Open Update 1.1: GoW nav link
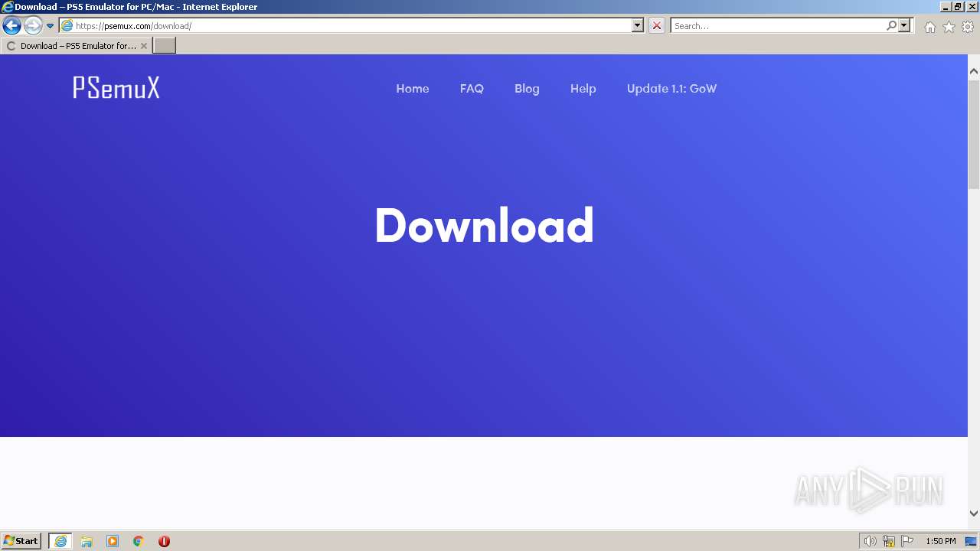This screenshot has height=551, width=980. click(671, 89)
